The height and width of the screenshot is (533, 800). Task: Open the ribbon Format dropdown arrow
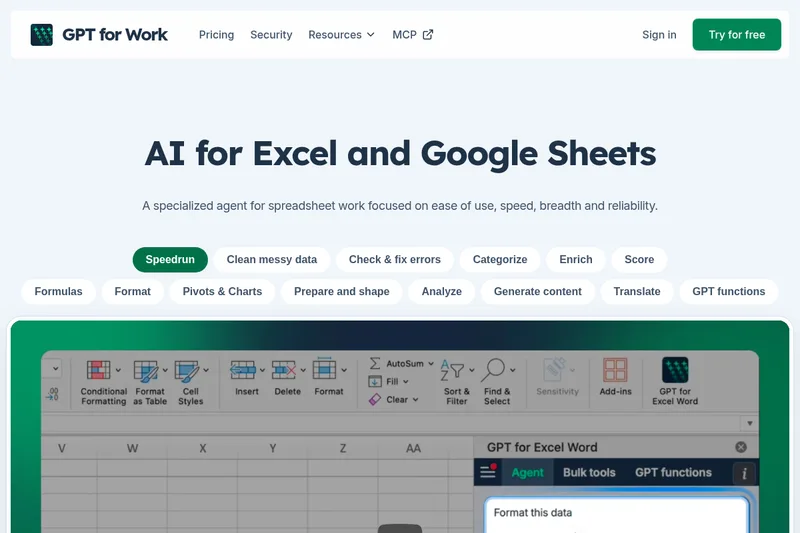(x=344, y=370)
